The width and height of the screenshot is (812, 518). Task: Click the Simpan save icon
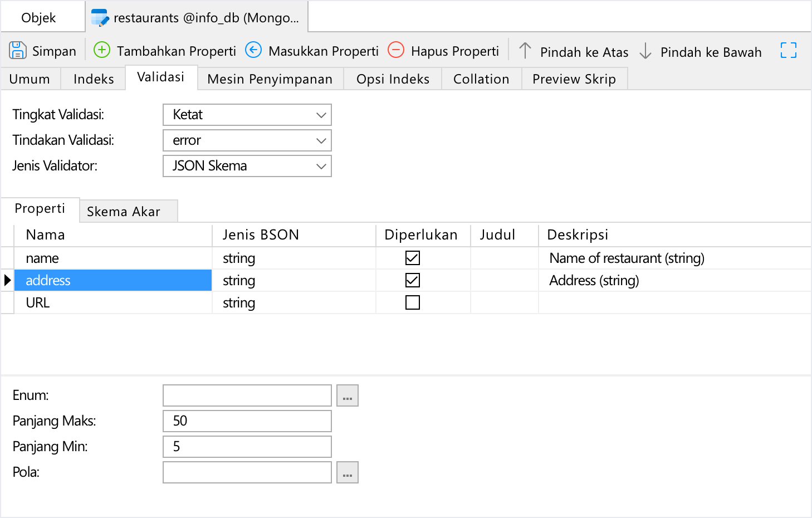18,51
